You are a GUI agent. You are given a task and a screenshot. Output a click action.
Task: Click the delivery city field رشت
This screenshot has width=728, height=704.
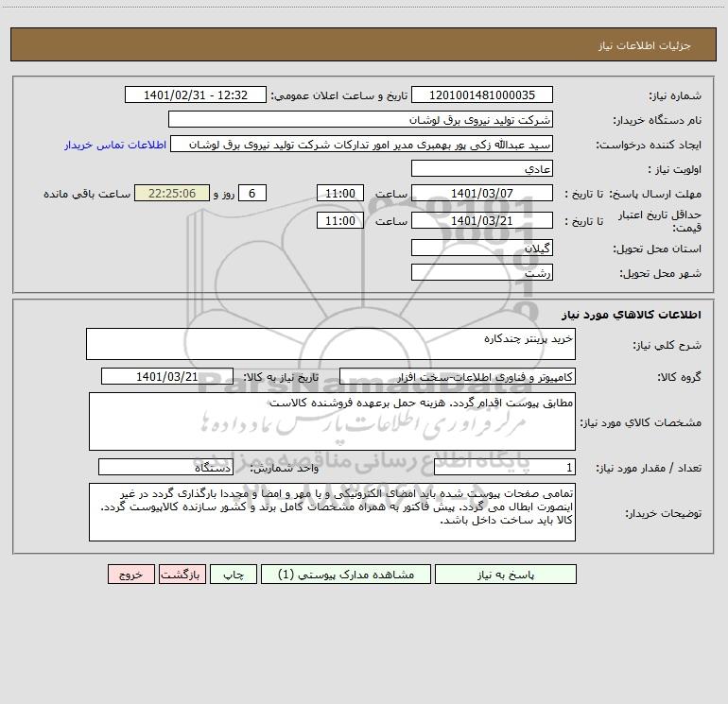pyautogui.click(x=482, y=272)
